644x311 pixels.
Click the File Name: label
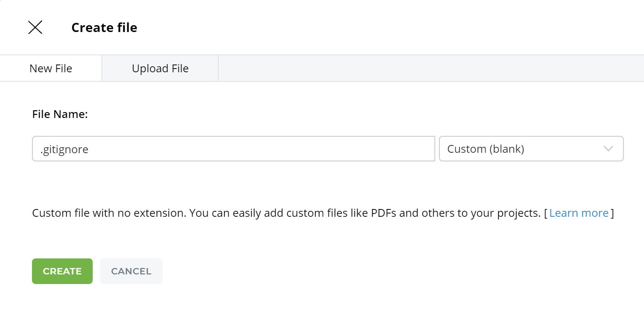[x=60, y=114]
